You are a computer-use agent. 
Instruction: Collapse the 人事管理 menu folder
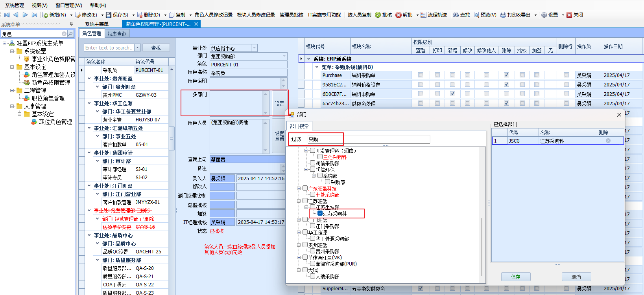click(x=12, y=106)
